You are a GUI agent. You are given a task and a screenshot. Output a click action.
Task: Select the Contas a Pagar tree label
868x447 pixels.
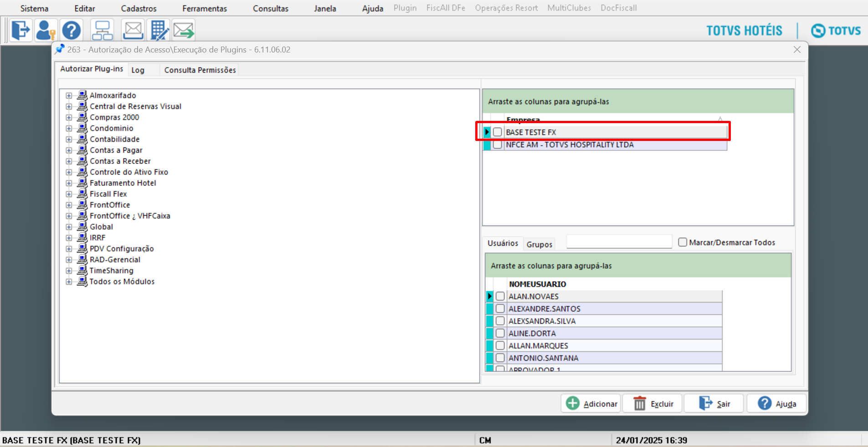point(116,150)
